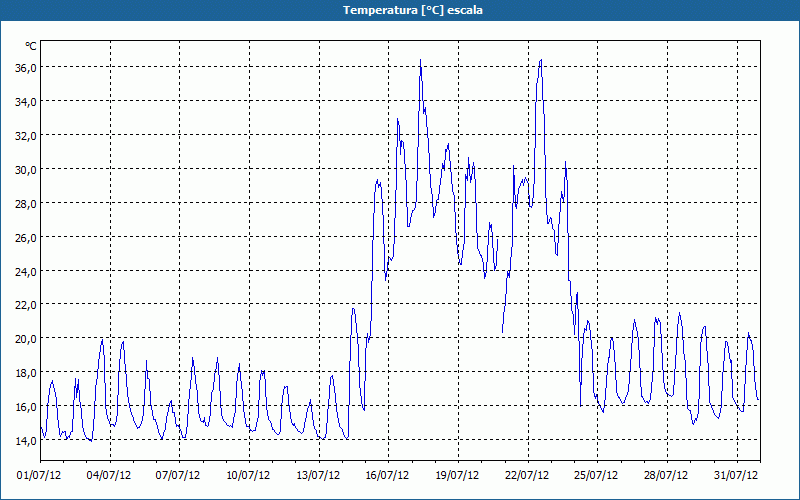Click the 14,0 y-axis label
This screenshot has width=800, height=500.
click(x=26, y=440)
